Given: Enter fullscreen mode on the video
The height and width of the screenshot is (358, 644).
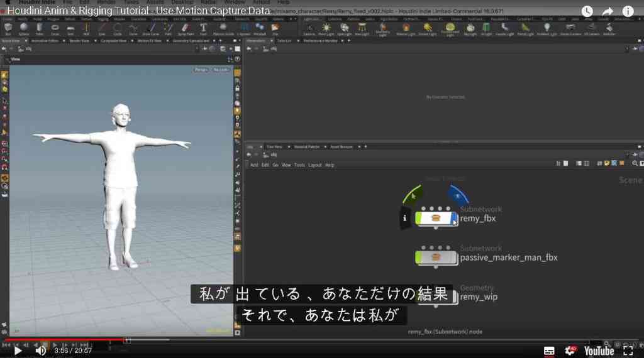Looking at the screenshot, I should [x=628, y=350].
